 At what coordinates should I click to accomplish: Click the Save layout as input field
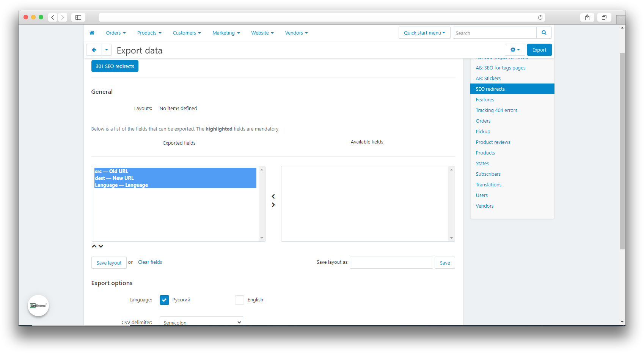pos(391,263)
